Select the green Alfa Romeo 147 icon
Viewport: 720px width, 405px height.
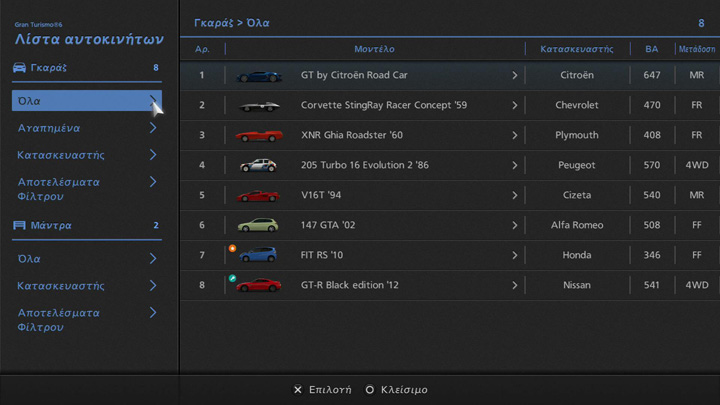point(258,226)
